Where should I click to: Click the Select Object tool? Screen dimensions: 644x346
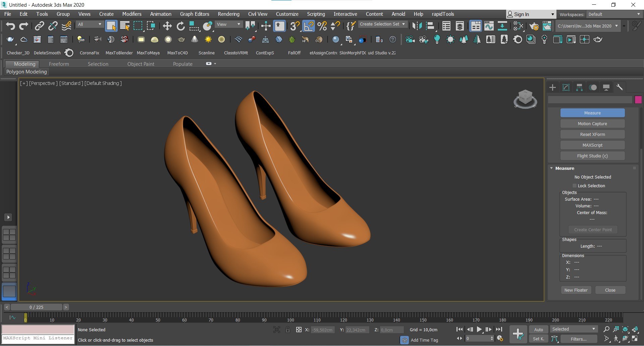[x=111, y=26]
